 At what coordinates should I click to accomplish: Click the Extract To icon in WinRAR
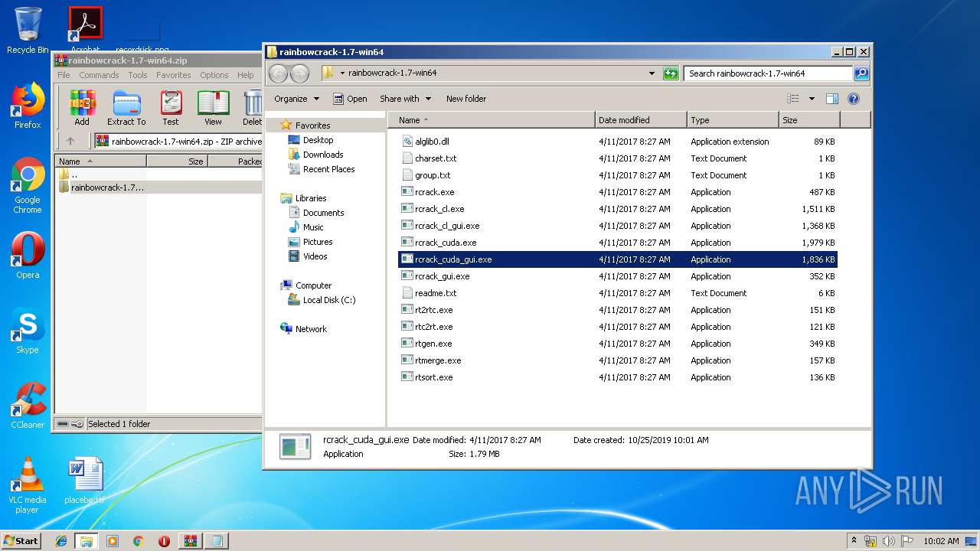click(126, 107)
